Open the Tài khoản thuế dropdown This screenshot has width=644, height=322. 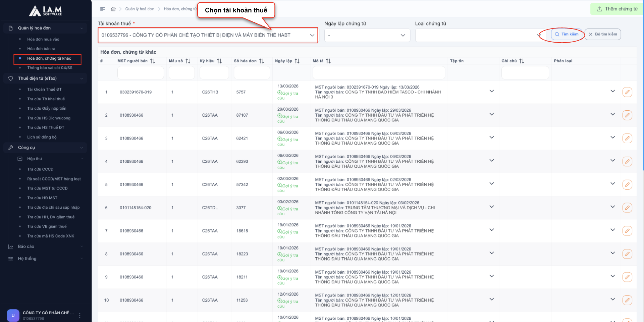(208, 35)
